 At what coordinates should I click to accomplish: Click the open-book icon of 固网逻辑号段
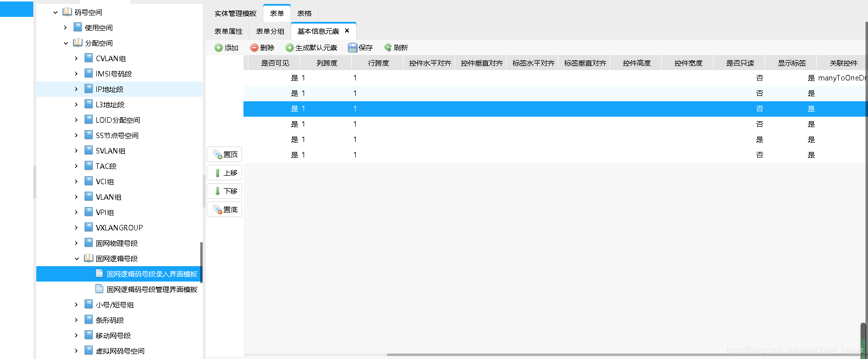(89, 258)
